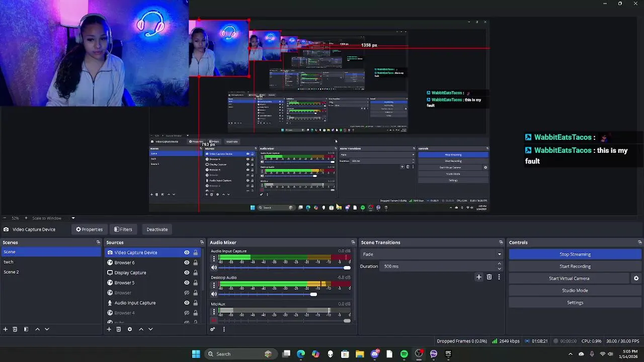Open virtual camera settings gear icon
This screenshot has width=644, height=362.
tap(636, 279)
